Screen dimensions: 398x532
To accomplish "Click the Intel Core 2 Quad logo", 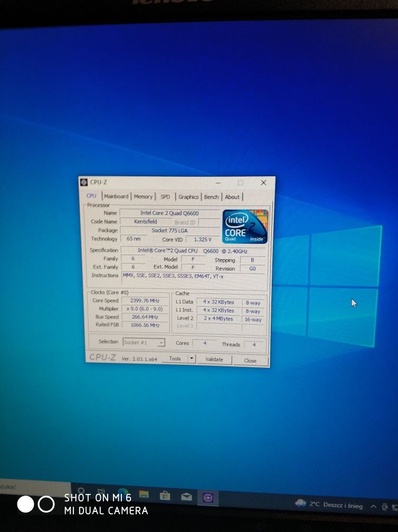I will point(245,226).
